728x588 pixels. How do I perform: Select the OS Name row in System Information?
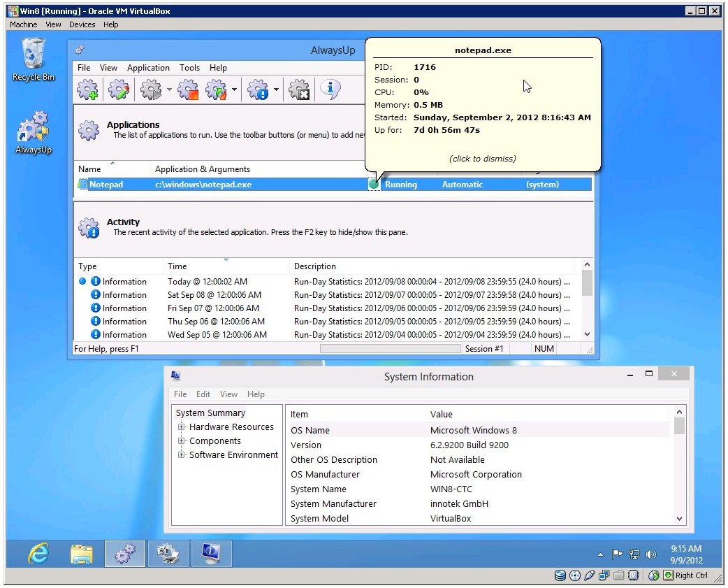pyautogui.click(x=478, y=430)
